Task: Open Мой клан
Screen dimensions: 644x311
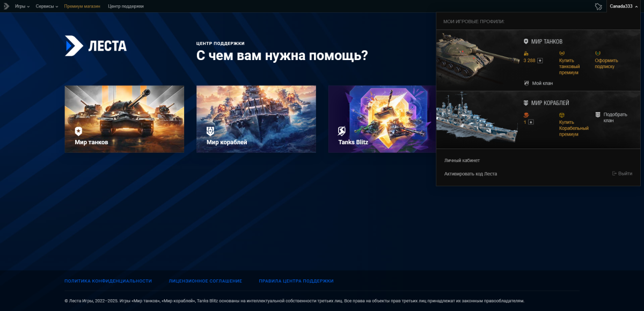Action: (x=543, y=83)
